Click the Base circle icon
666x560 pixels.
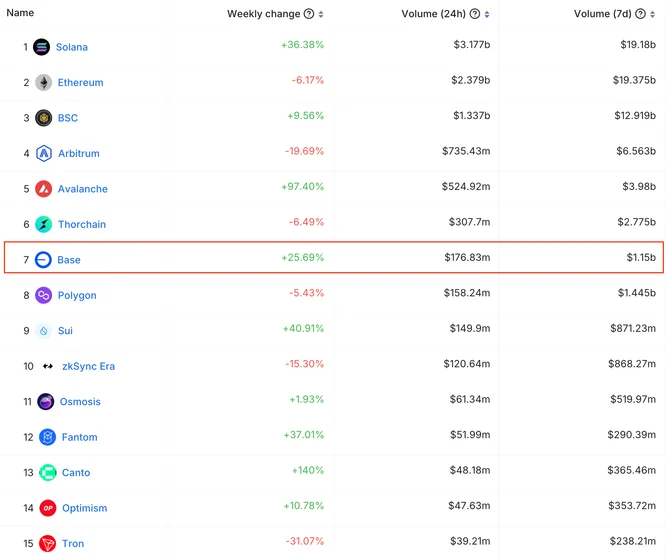[43, 260]
